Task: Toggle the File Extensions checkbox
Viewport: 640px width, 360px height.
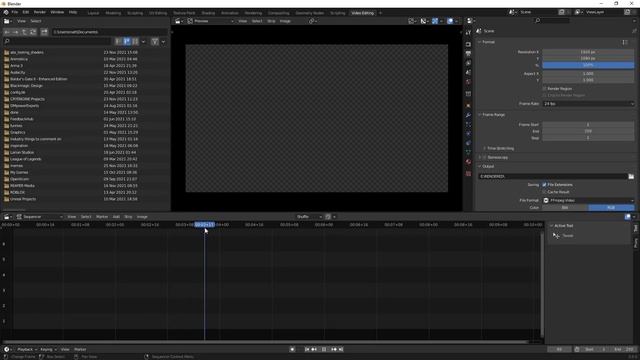Action: coord(544,185)
